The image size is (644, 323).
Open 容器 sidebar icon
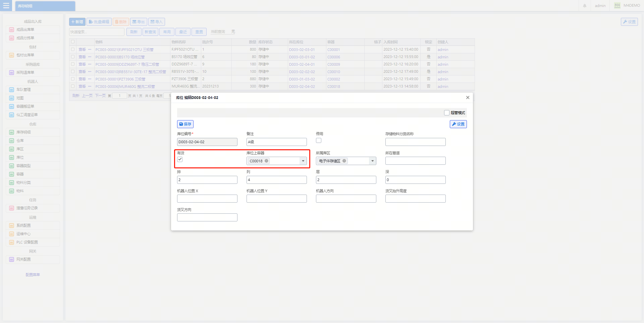click(x=12, y=174)
